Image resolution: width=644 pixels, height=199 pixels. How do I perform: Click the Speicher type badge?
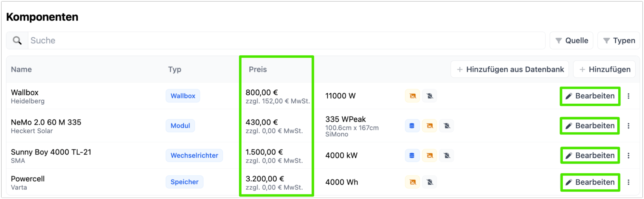tap(184, 182)
